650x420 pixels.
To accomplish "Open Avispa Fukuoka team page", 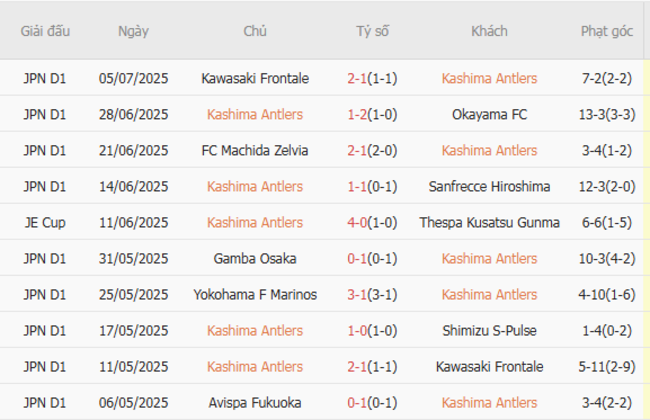I will coord(255,402).
